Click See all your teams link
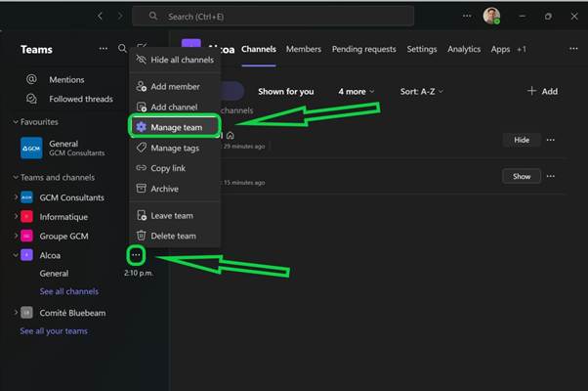Viewport: 588px width, 391px height. click(x=54, y=331)
